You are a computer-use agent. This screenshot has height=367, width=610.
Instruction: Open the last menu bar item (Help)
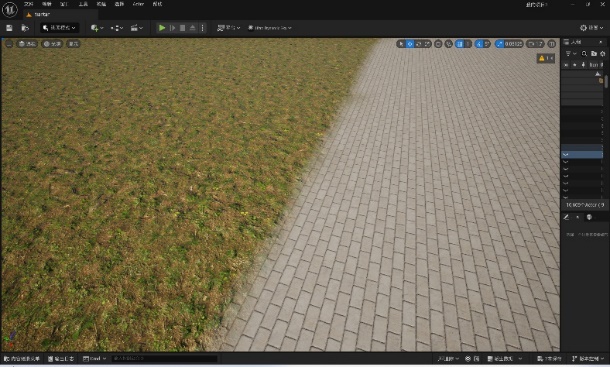coord(157,4)
